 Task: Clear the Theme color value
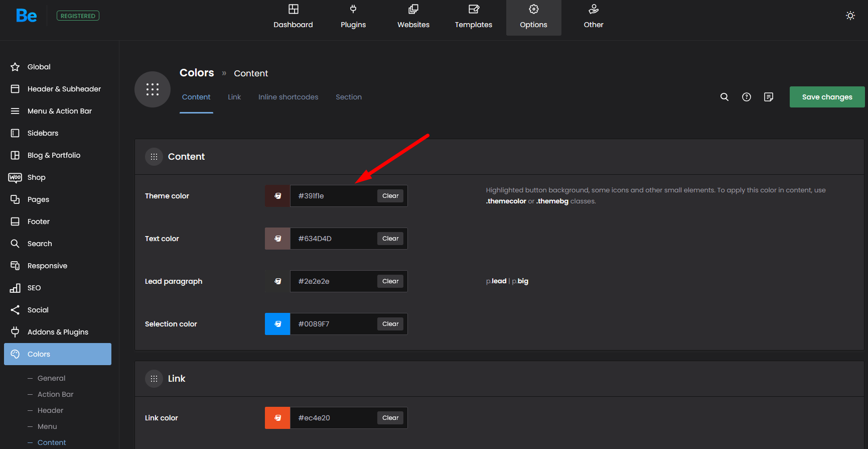390,196
